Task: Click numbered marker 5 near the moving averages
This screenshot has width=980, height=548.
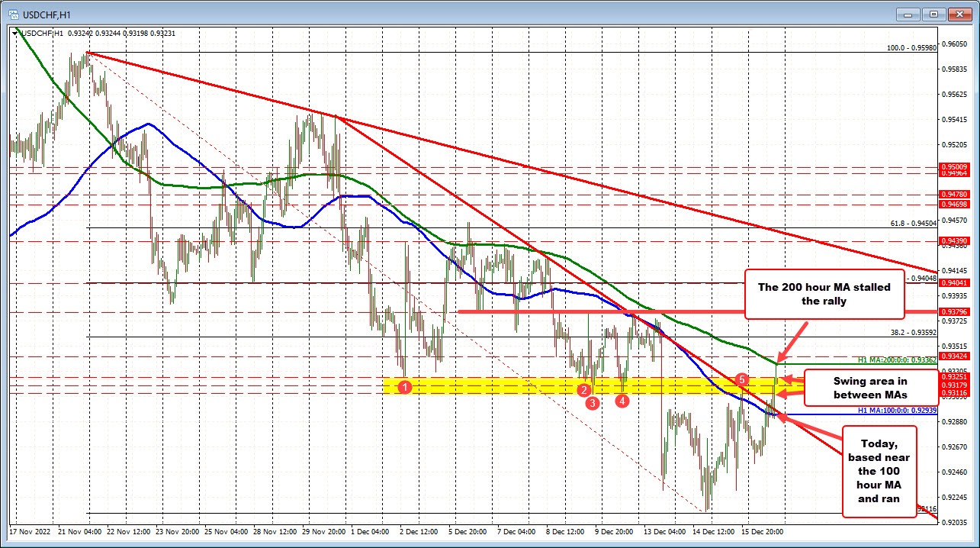Action: point(742,379)
